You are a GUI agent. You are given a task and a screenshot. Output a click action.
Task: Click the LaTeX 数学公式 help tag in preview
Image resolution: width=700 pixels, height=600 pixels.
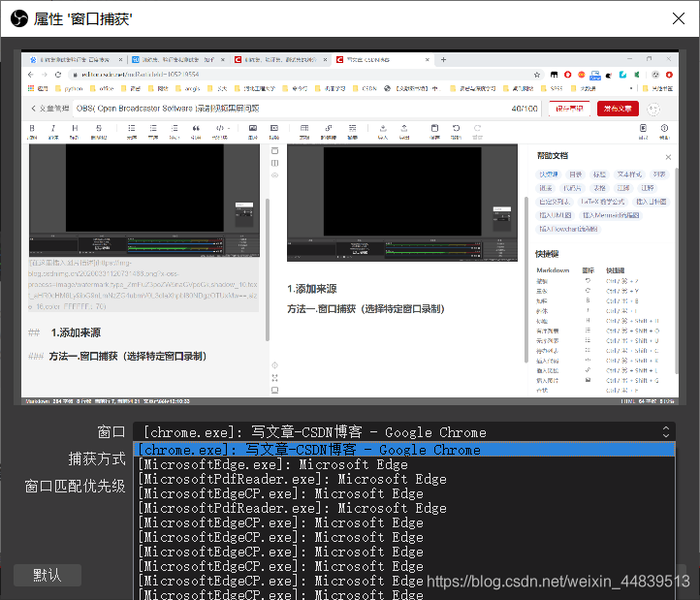603,202
